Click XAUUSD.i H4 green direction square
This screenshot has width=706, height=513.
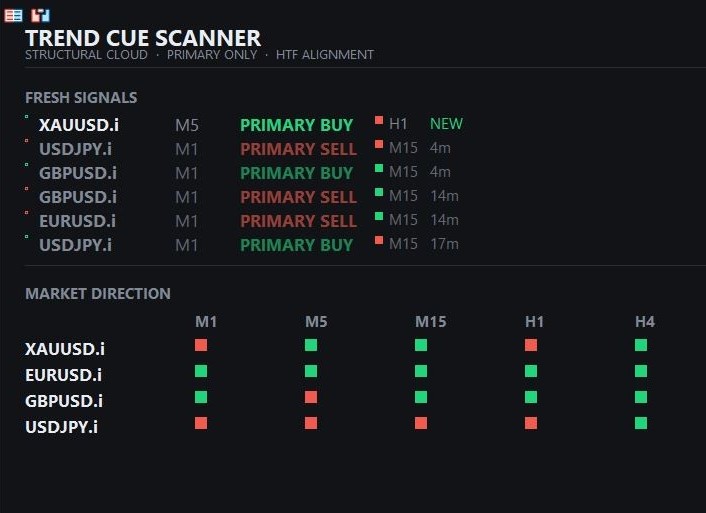point(641,345)
